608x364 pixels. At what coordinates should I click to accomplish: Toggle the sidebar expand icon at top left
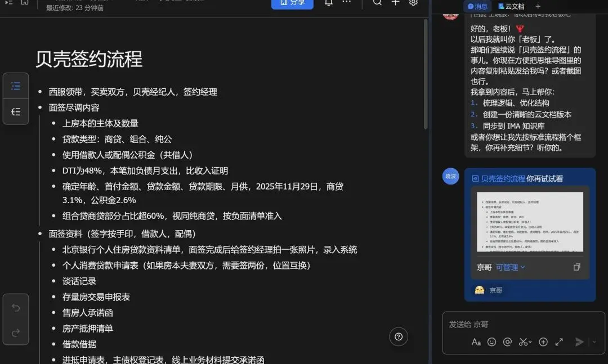[x=8, y=2]
